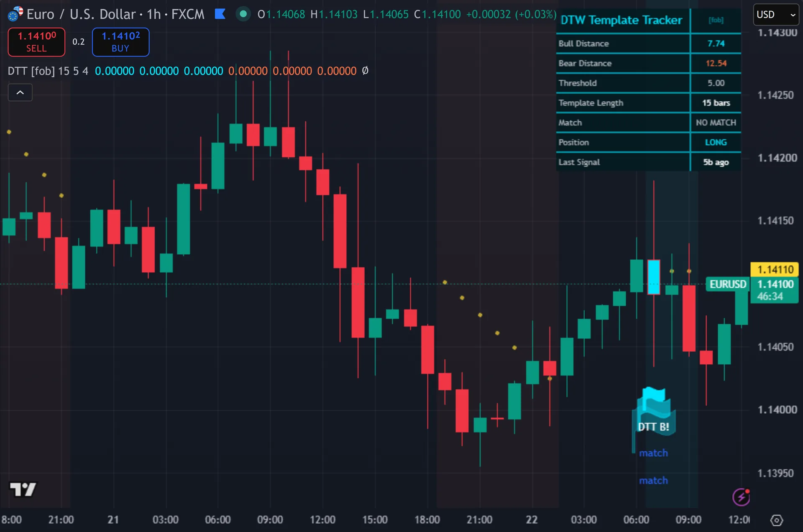
Task: Click the EURUSD price line label
Action: (x=728, y=284)
